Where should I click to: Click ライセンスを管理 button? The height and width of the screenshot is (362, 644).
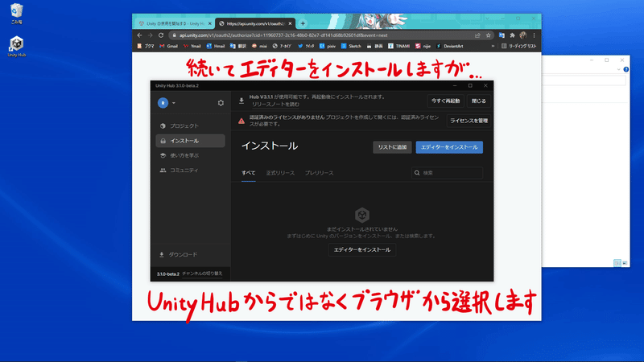(x=469, y=121)
